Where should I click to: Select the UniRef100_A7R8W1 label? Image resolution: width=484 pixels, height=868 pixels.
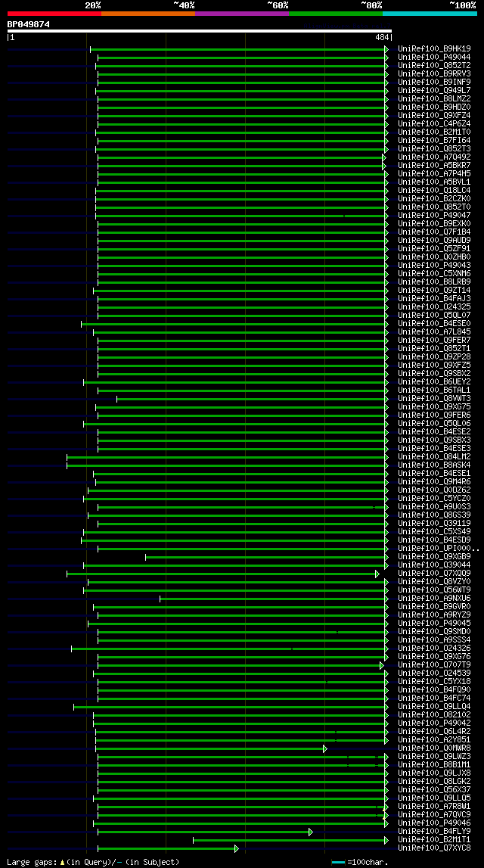[434, 807]
